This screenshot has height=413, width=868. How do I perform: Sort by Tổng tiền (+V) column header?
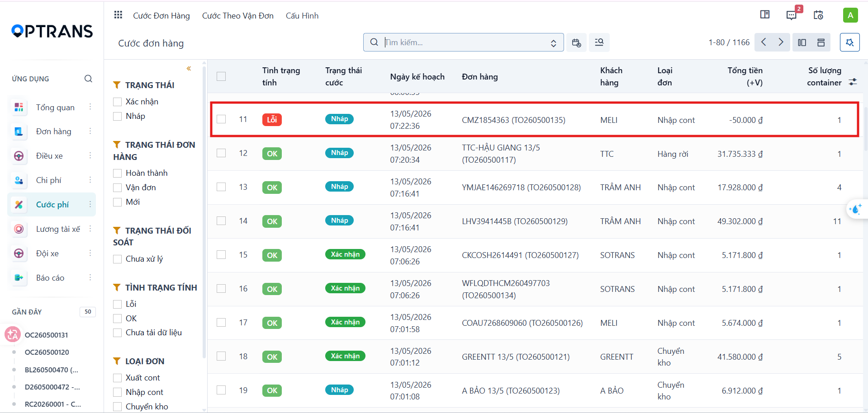tap(745, 76)
